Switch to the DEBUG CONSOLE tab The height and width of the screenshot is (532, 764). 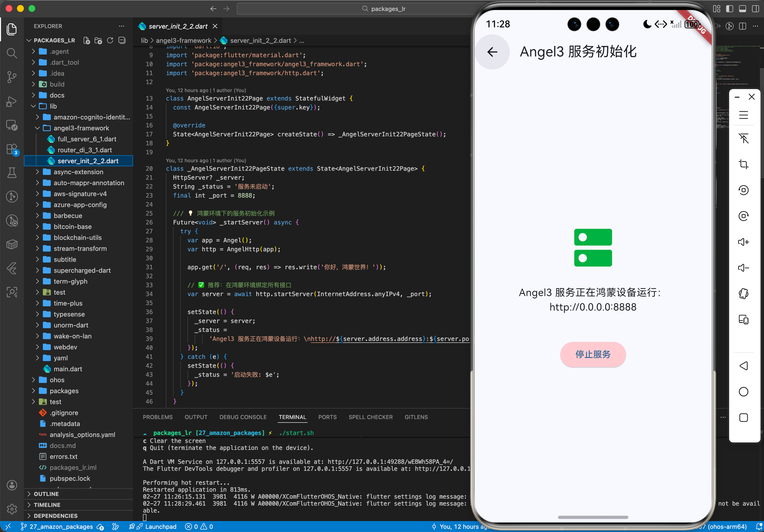[x=243, y=417]
